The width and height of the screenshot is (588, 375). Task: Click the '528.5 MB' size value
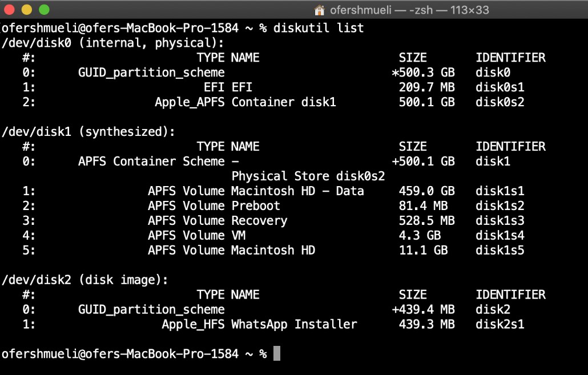point(427,220)
